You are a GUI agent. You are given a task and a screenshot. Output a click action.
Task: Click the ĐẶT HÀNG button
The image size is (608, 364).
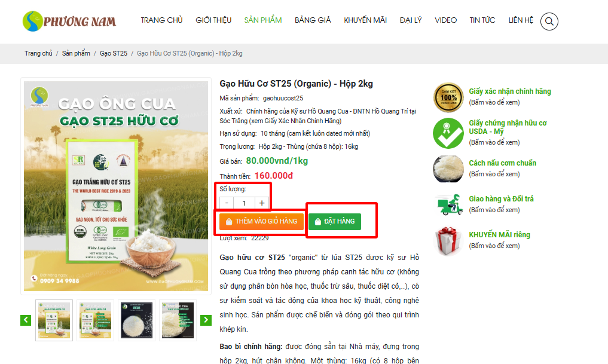click(x=335, y=221)
